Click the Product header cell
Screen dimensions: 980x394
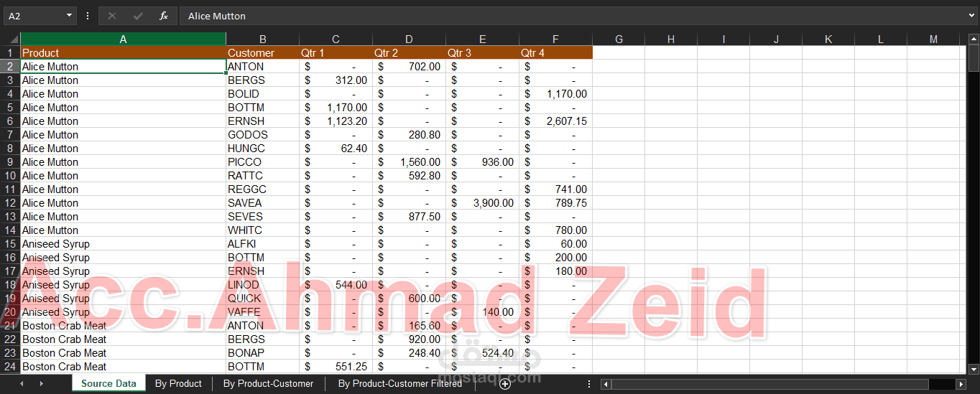coord(123,53)
